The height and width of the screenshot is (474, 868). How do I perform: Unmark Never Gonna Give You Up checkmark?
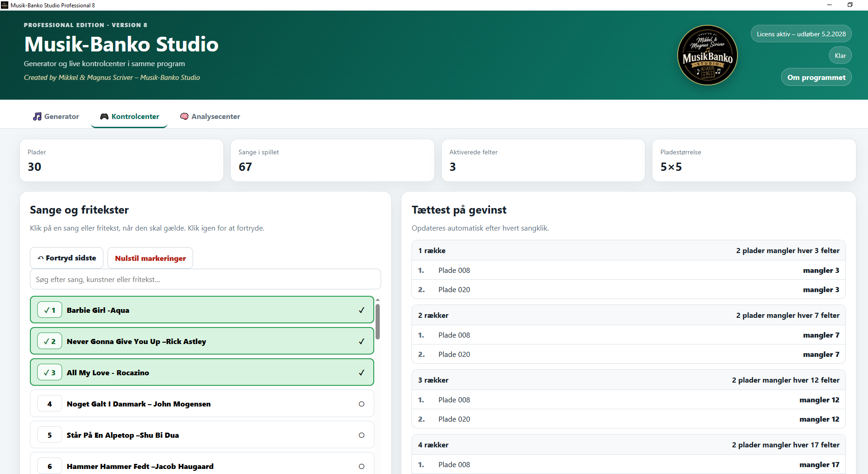[361, 341]
